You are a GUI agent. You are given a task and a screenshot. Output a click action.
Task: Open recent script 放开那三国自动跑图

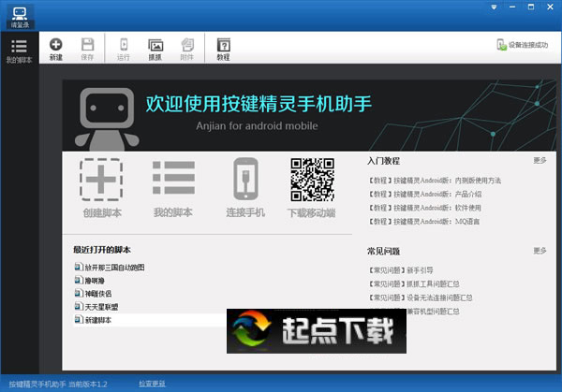[110, 267]
